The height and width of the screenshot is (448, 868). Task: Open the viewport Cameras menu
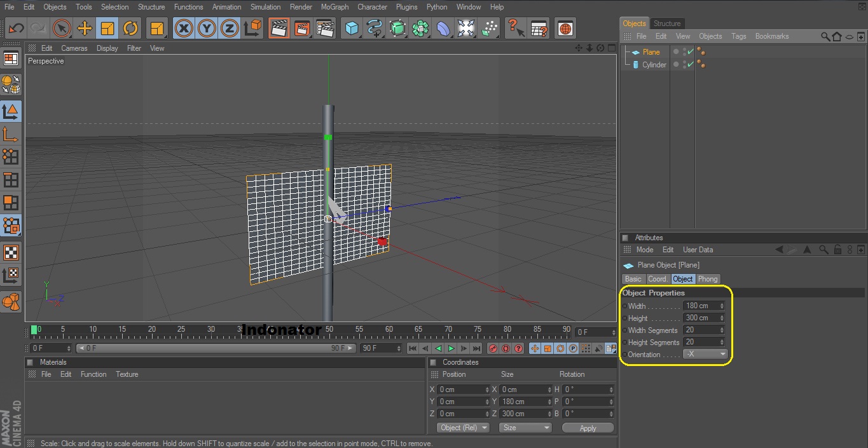pyautogui.click(x=74, y=48)
